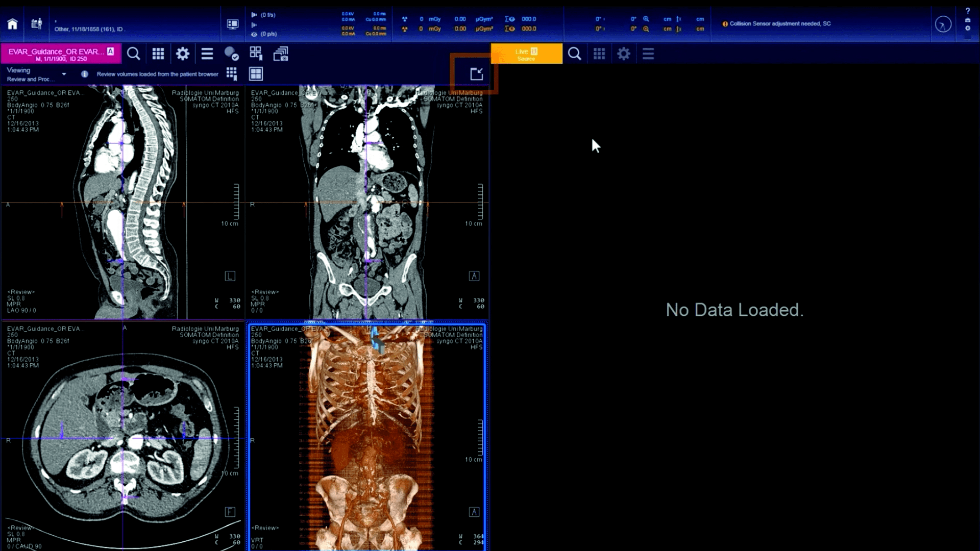
Task: Open the Home screen icon
Action: (12, 24)
